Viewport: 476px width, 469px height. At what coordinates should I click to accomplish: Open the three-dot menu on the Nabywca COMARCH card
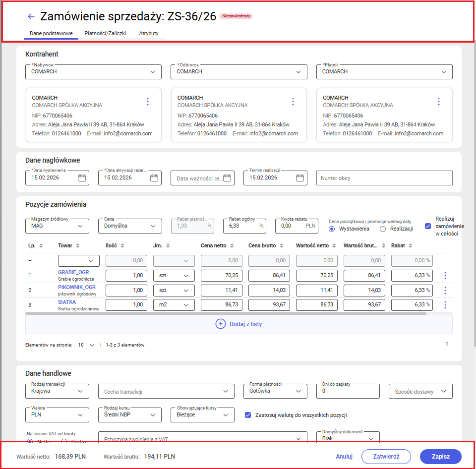147,102
